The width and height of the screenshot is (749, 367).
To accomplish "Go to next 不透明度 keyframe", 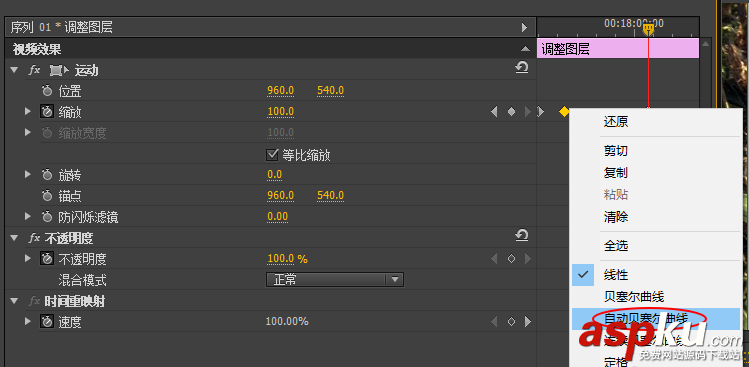I will pos(528,259).
